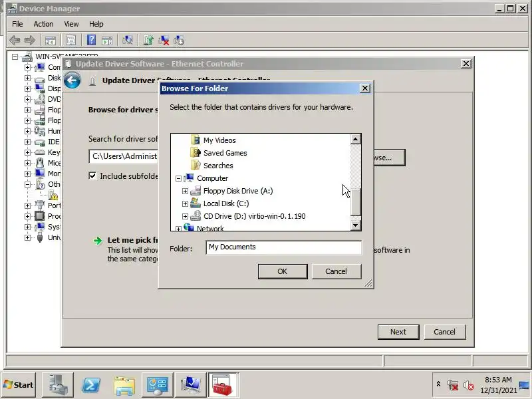Open the Control Panel taskbar icon

click(157, 385)
